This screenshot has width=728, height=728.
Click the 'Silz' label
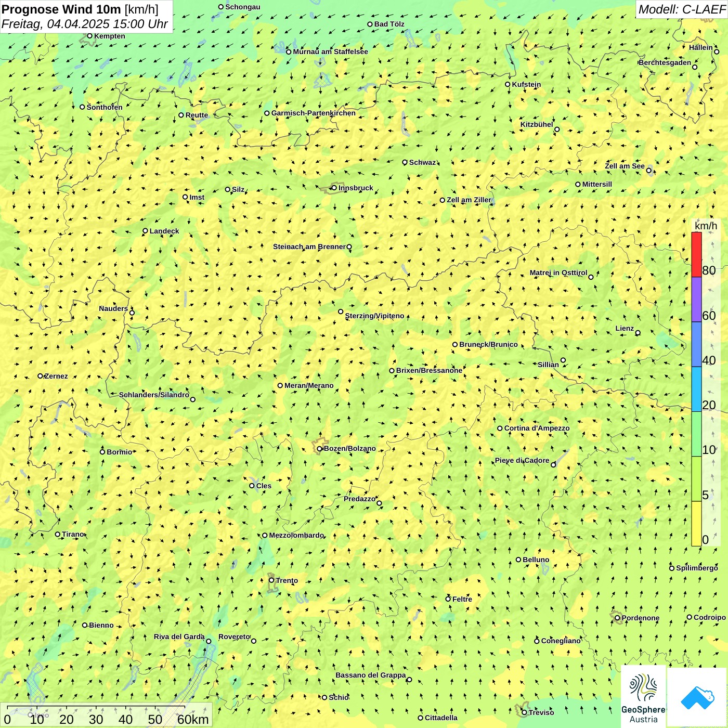coord(238,189)
